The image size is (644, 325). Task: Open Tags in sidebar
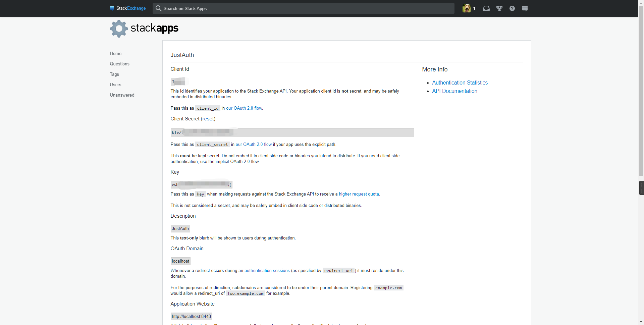(x=114, y=74)
